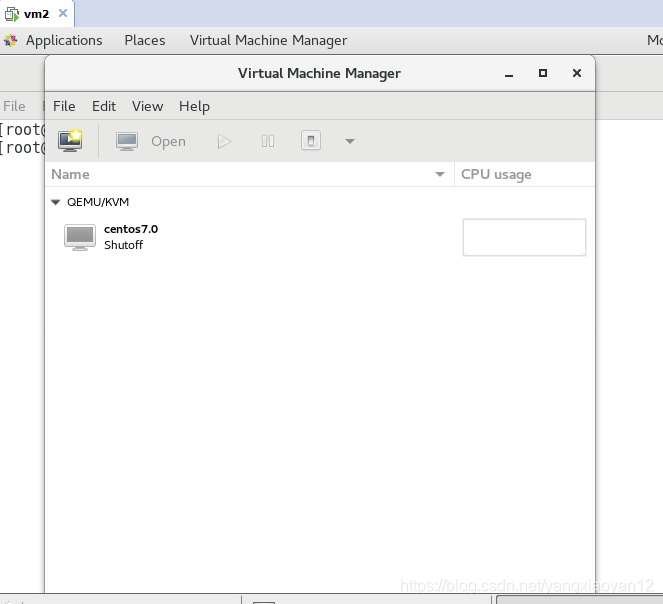Start the virtual machine with play button
The height and width of the screenshot is (604, 663).
click(224, 141)
